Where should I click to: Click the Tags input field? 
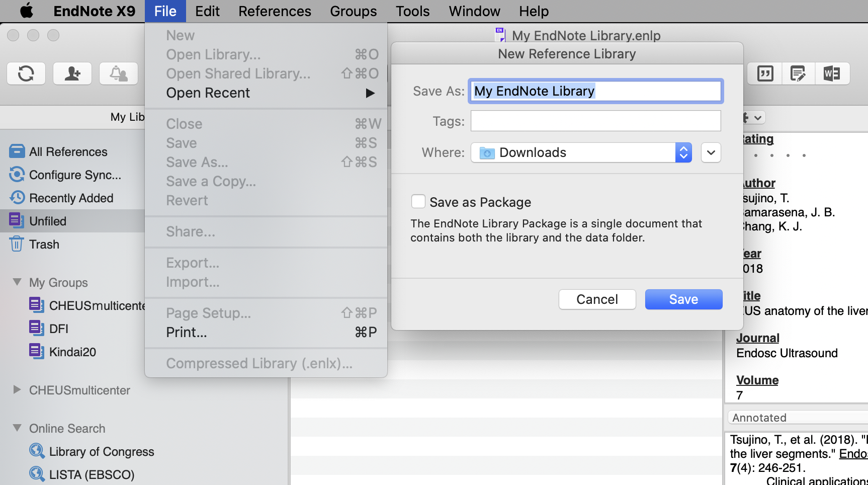point(595,121)
